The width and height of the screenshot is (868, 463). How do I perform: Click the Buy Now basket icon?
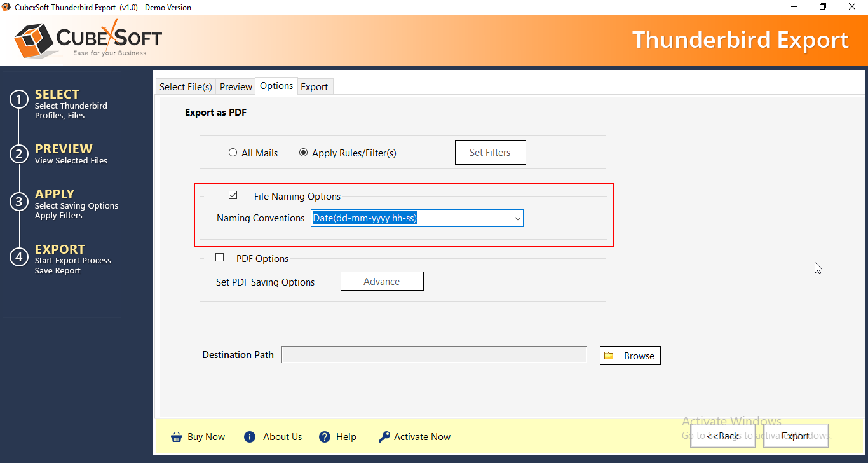point(177,437)
